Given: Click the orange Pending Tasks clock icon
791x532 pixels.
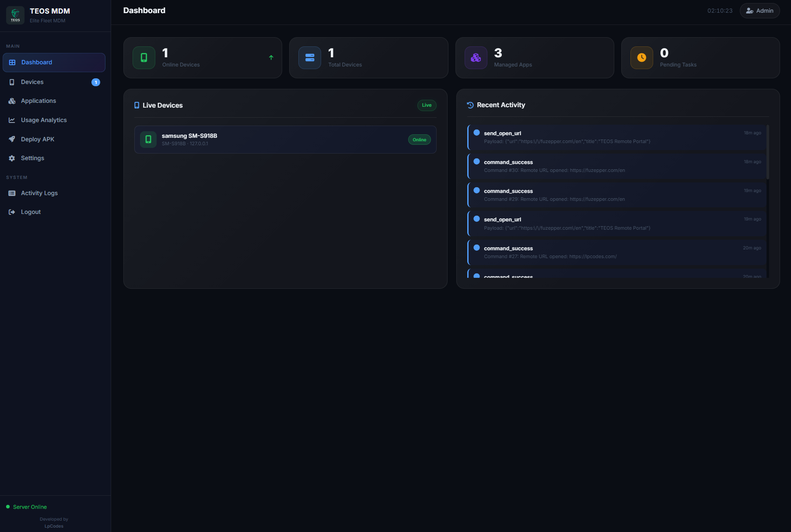Looking at the screenshot, I should (641, 58).
